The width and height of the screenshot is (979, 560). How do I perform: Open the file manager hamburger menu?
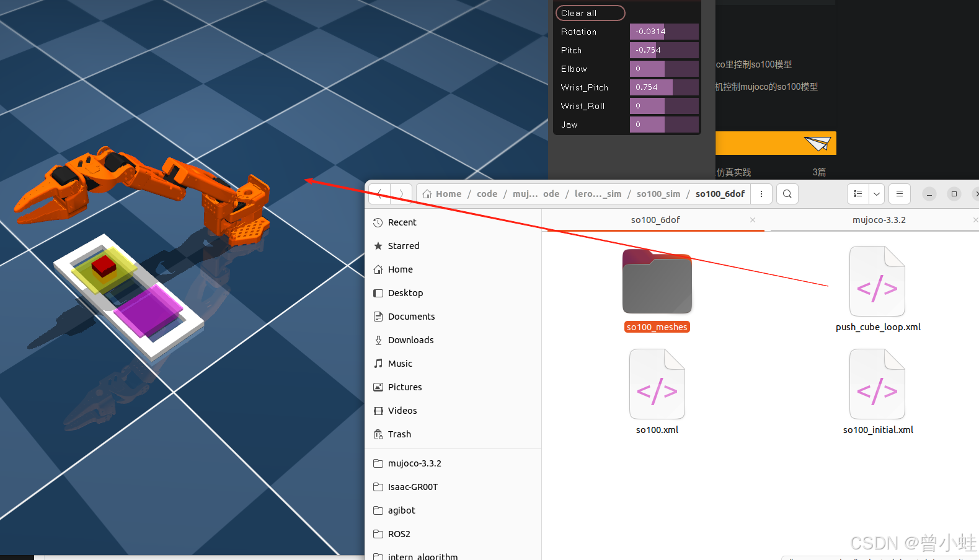pos(900,194)
